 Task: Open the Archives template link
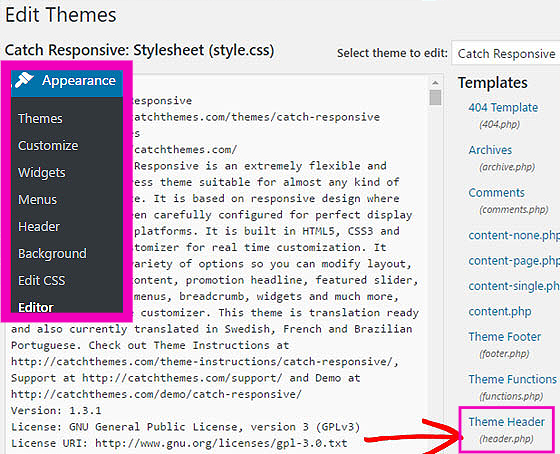click(490, 150)
